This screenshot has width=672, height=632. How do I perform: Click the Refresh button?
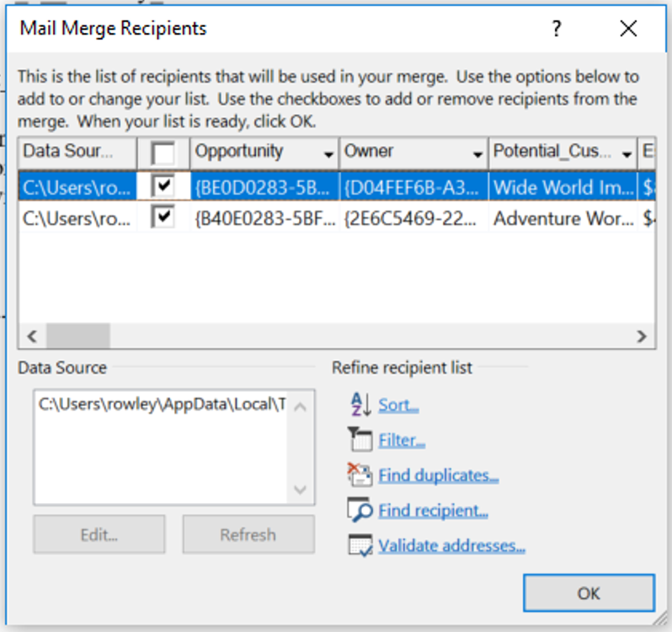tap(248, 534)
